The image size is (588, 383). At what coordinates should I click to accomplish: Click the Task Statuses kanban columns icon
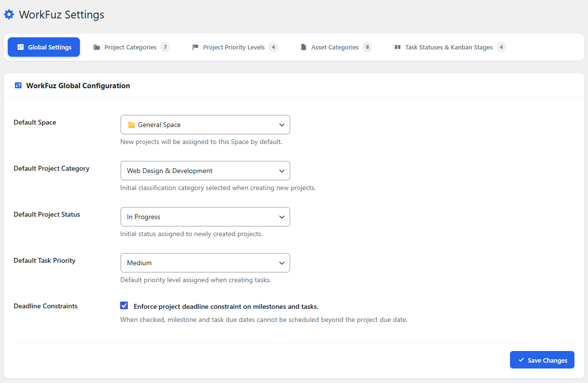(x=398, y=48)
